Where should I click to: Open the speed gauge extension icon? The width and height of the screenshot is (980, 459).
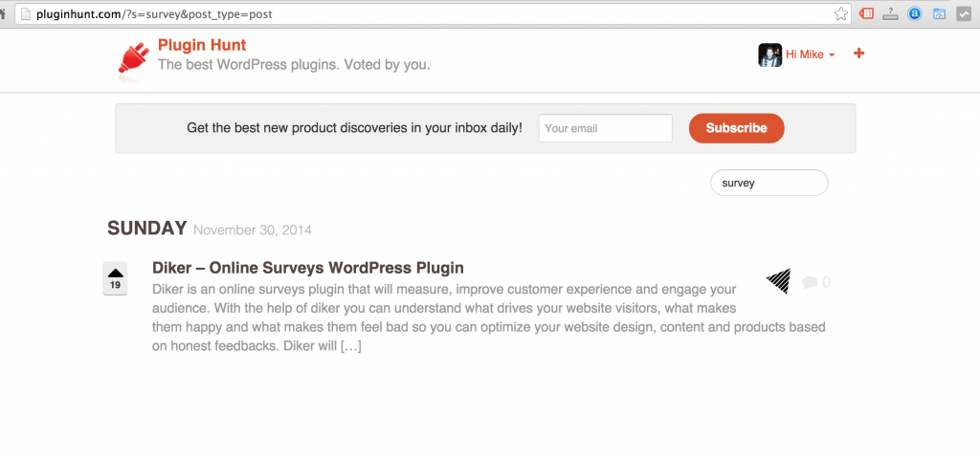[939, 13]
